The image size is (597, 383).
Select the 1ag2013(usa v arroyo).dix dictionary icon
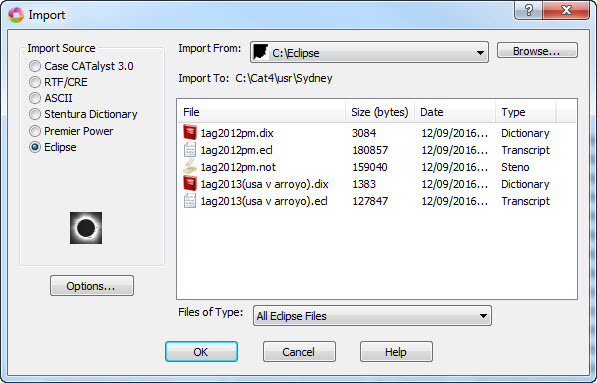190,184
